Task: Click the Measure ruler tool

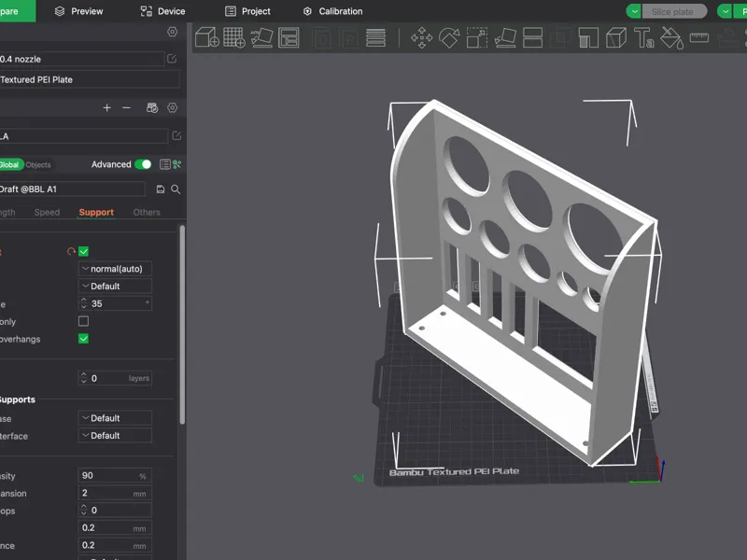Action: (698, 37)
